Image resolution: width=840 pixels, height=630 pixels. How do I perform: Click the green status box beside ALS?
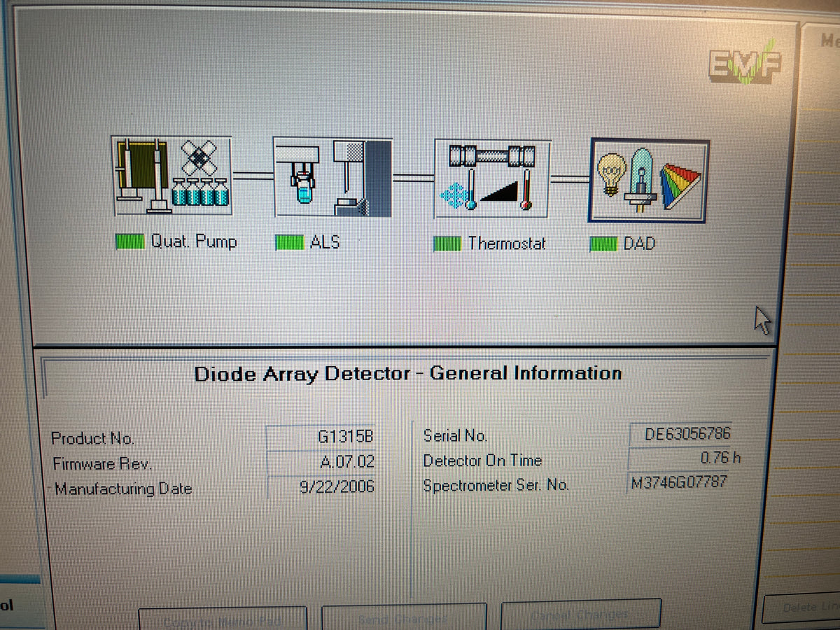[289, 242]
